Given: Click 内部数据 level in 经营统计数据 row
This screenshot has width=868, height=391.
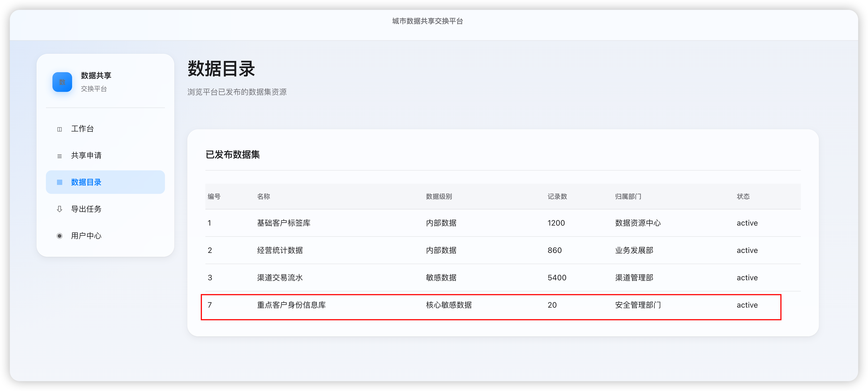Looking at the screenshot, I should pos(441,250).
